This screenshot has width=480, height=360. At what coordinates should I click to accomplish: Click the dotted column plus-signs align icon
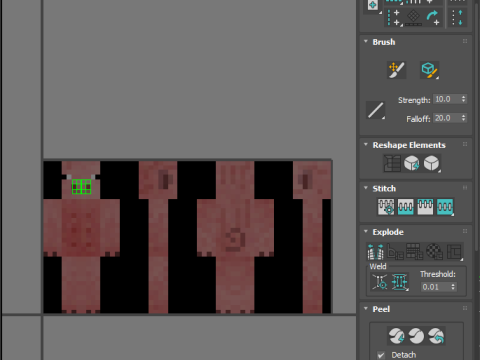394,18
